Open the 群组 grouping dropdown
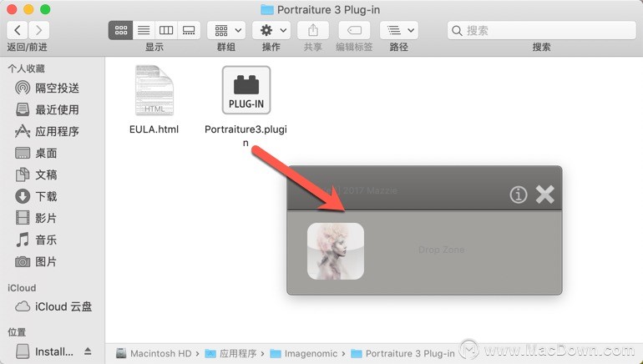Viewport: 643px width, 364px height. point(226,30)
